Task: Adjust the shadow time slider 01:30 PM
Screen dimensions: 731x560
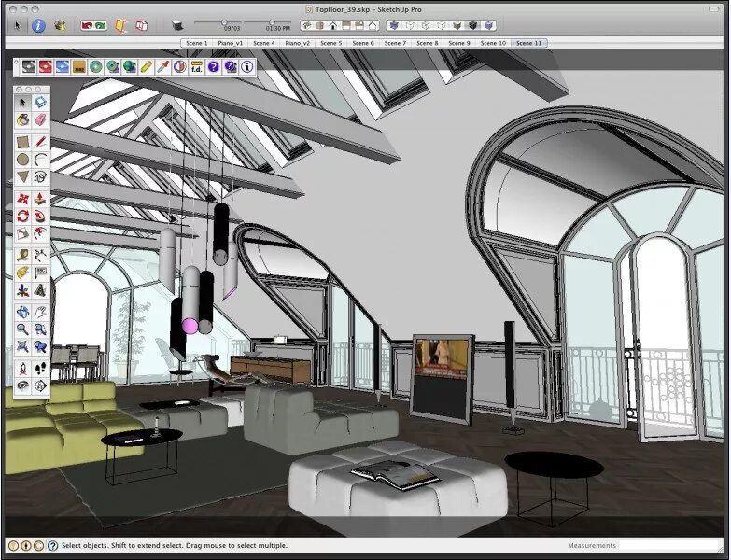Action: 272,22
